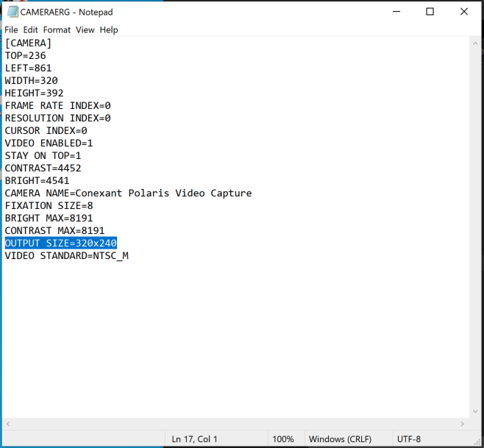484x448 pixels.
Task: Click the CONTRAST MAX=8191 line
Action: [x=54, y=231]
